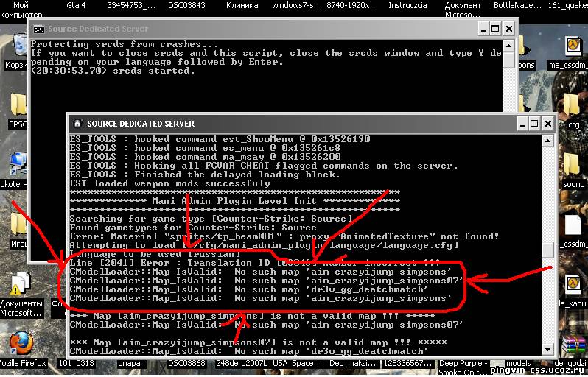
Task: Select the '161_quake...' desktop label
Action: pyautogui.click(x=567, y=5)
